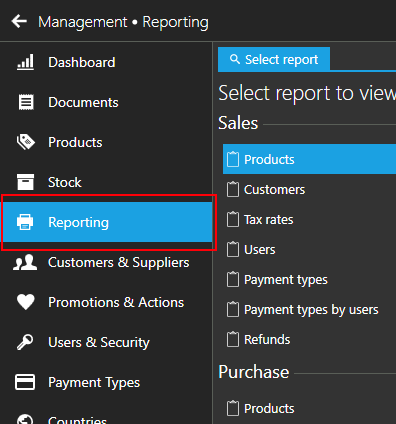Click the Stock box icon
This screenshot has width=396, height=424.
click(x=25, y=182)
